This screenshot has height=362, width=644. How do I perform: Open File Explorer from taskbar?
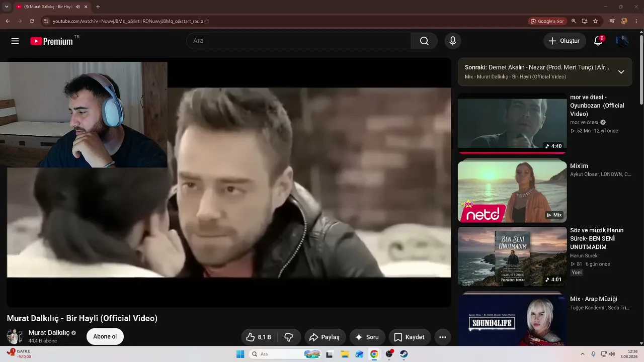tap(345, 354)
